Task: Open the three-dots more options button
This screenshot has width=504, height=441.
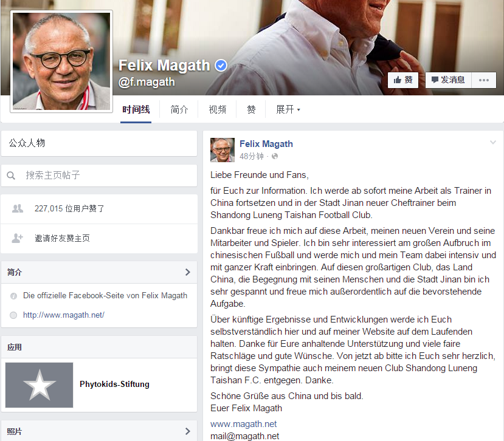Action: coord(484,80)
